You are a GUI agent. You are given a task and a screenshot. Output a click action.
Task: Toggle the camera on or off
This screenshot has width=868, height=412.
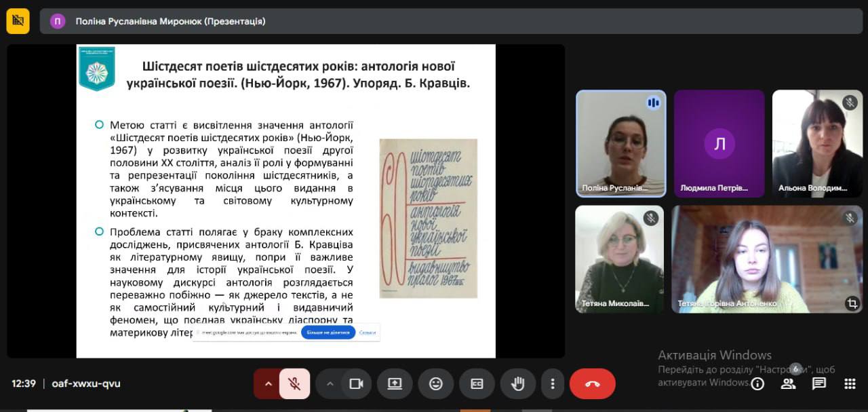(356, 383)
